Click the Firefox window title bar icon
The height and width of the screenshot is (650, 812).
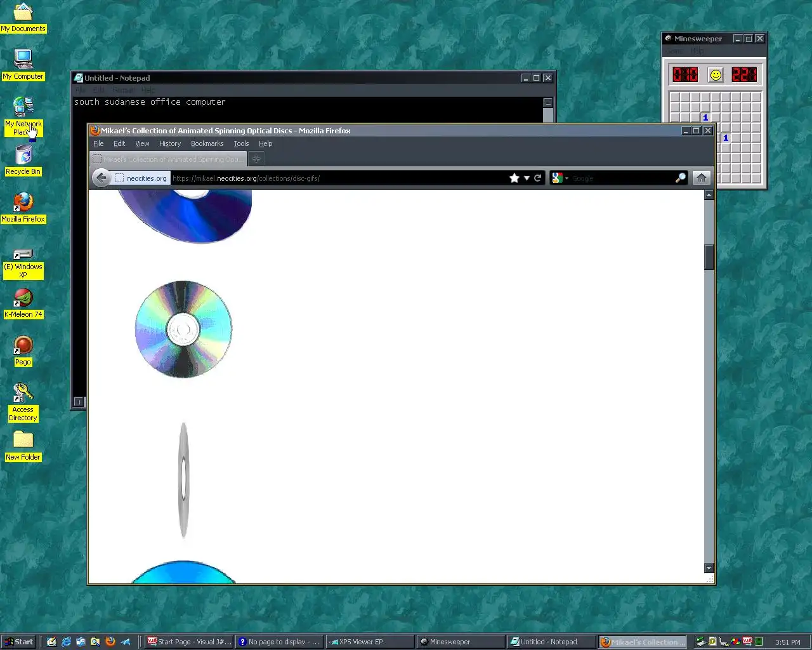(x=95, y=131)
